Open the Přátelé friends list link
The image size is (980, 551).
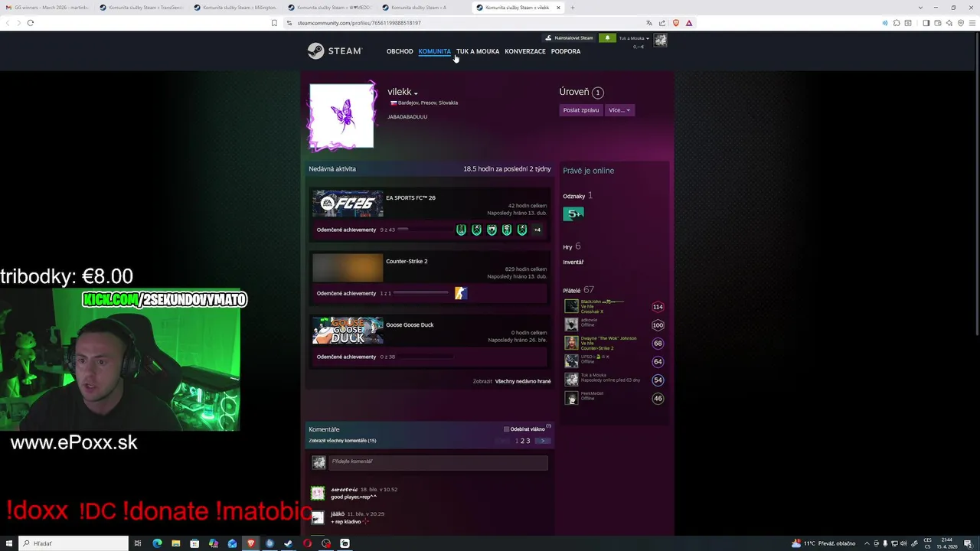(x=571, y=290)
